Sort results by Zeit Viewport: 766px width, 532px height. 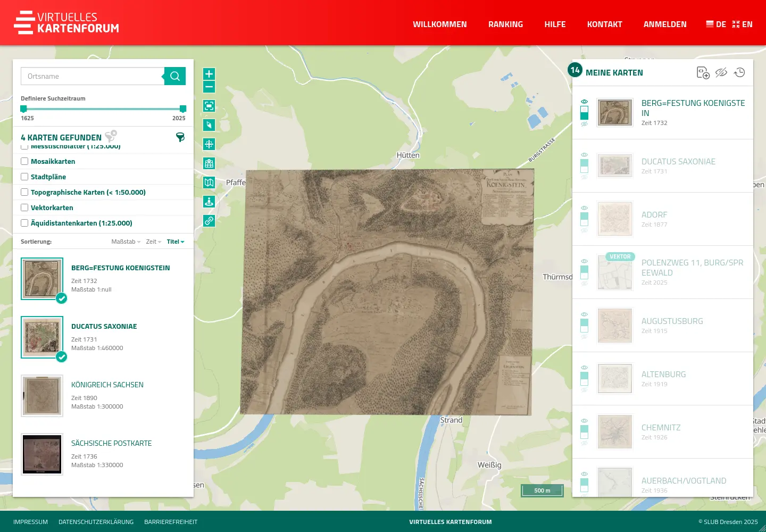153,242
